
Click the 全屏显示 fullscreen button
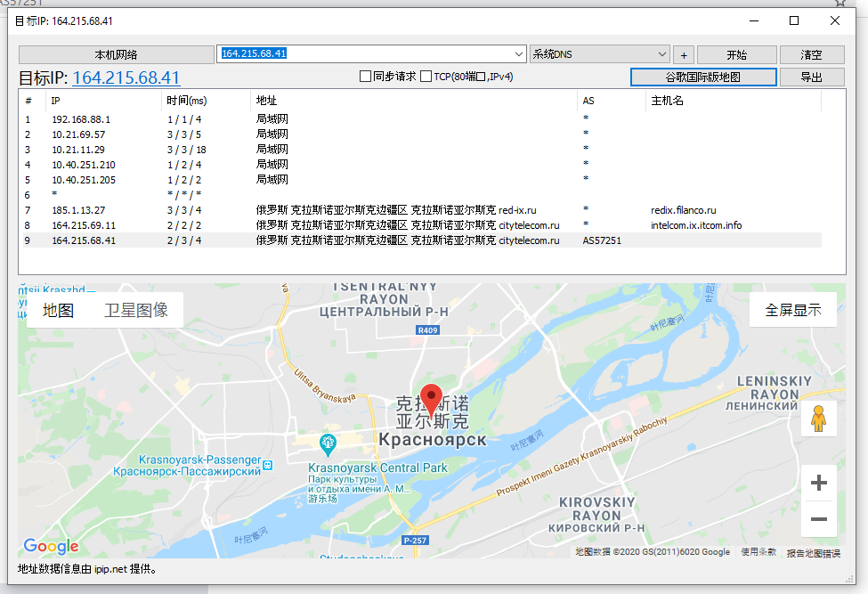tap(792, 310)
